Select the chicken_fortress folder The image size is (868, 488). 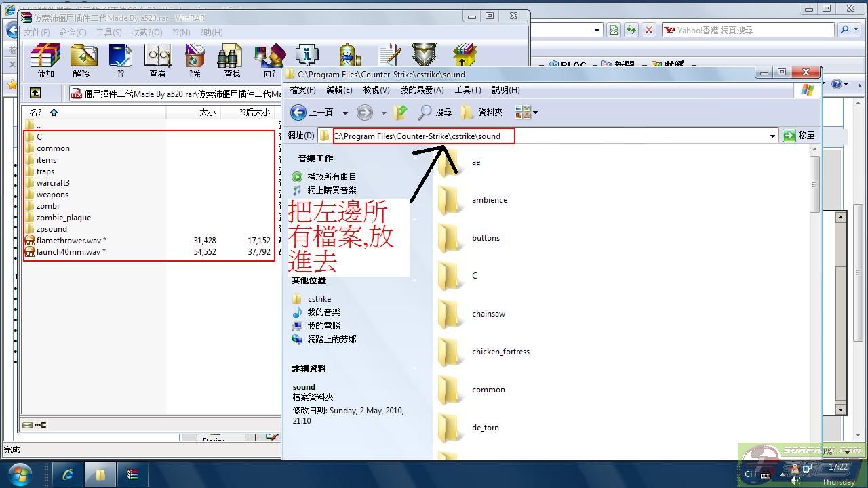500,352
